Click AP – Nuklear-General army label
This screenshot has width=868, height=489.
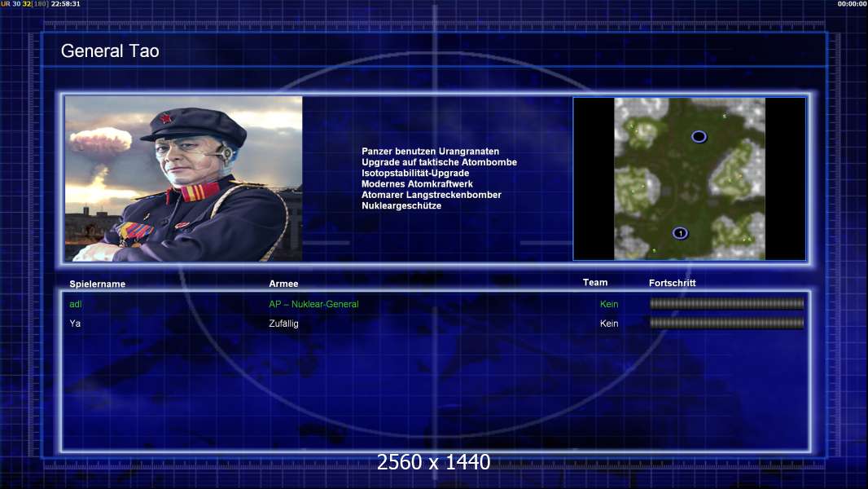pyautogui.click(x=313, y=304)
